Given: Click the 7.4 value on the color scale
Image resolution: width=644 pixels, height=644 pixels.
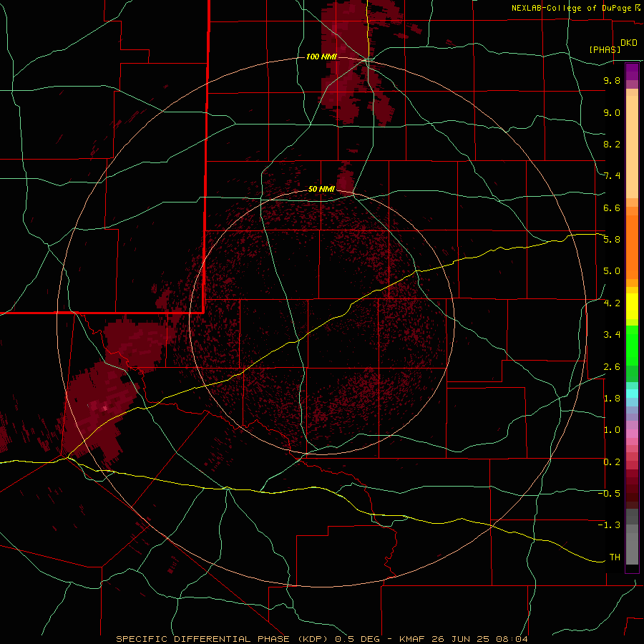Looking at the screenshot, I should (x=612, y=176).
